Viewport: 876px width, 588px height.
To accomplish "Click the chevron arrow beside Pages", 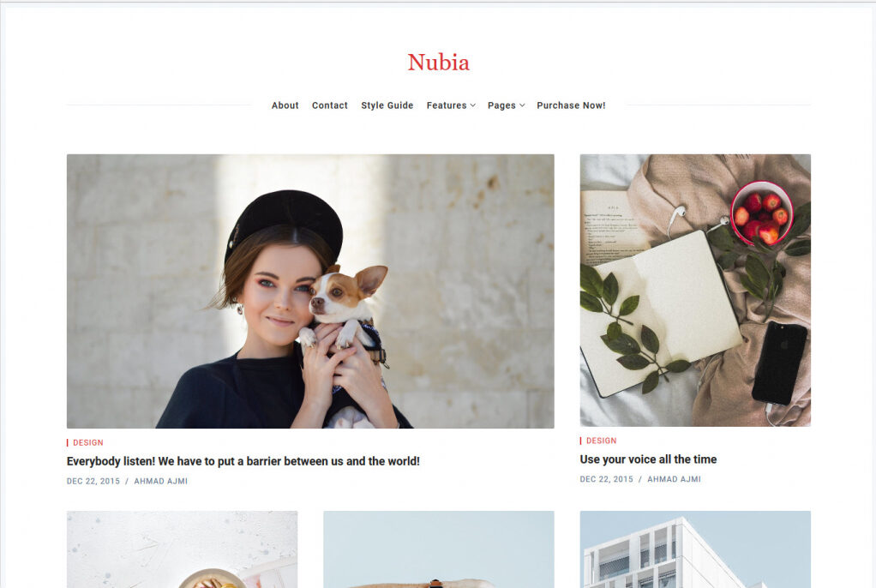I will 522,105.
